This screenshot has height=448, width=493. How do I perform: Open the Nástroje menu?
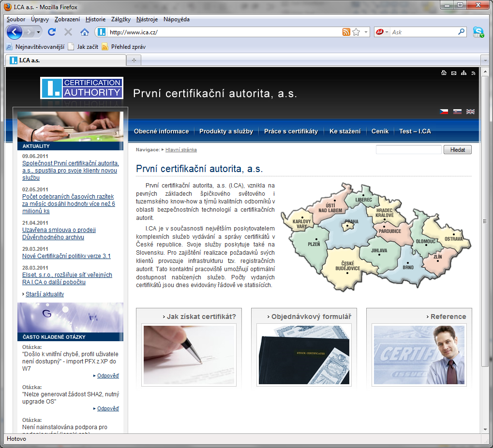tap(147, 19)
